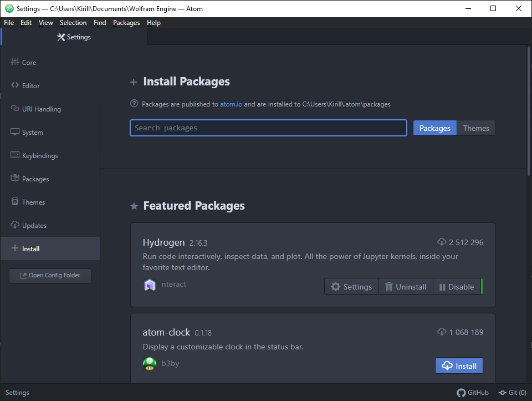Image resolution: width=532 pixels, height=401 pixels.
Task: Install the atom-clock package
Action: pyautogui.click(x=459, y=366)
